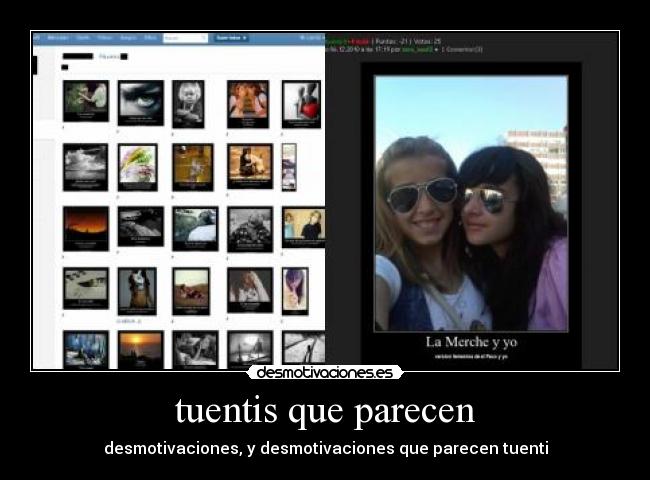Open the grey landscape thumbnail beside the sunset
Image resolution: width=650 pixels, height=480 pixels.
[141, 226]
